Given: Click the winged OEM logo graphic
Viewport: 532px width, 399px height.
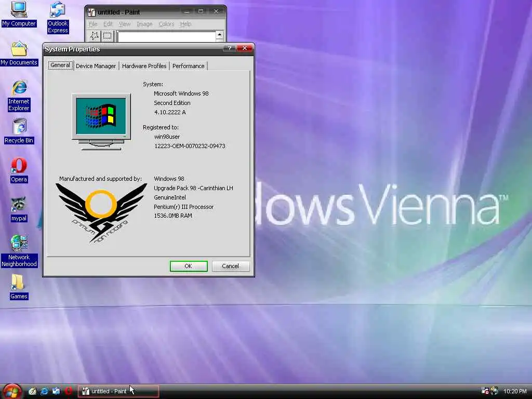Looking at the screenshot, I should 101,212.
